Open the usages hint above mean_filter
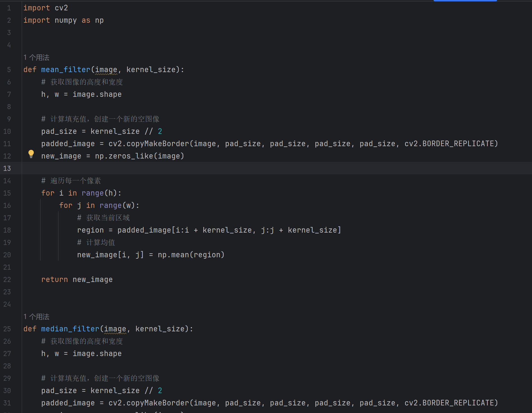The width and height of the screenshot is (532, 413). (36, 58)
